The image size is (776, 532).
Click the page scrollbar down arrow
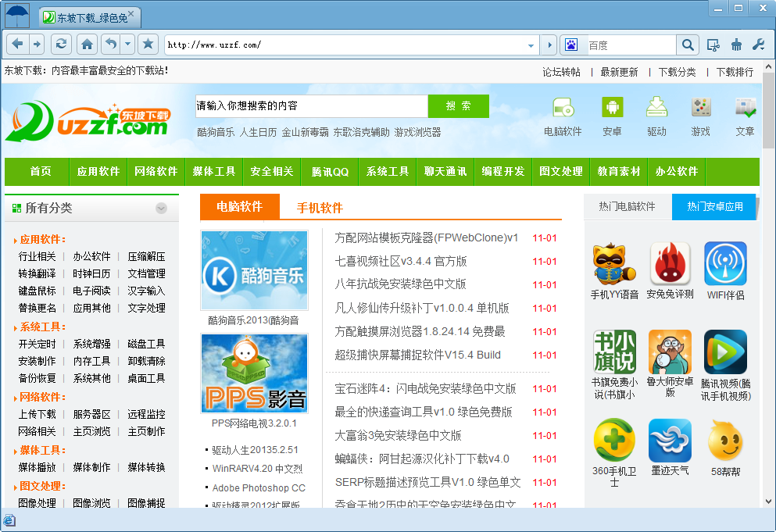[x=769, y=501]
